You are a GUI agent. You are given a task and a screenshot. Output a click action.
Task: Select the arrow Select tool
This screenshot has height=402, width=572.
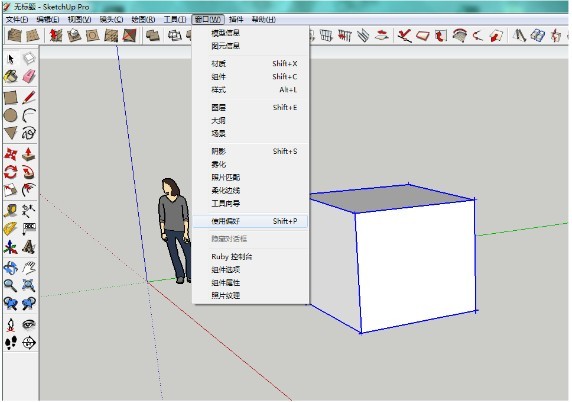pos(11,59)
